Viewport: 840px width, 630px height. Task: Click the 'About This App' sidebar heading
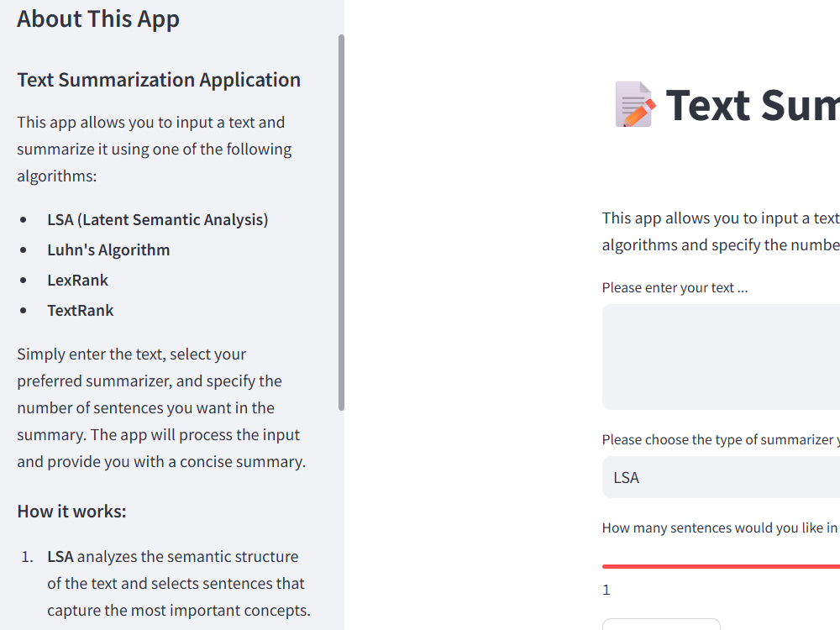pos(98,18)
